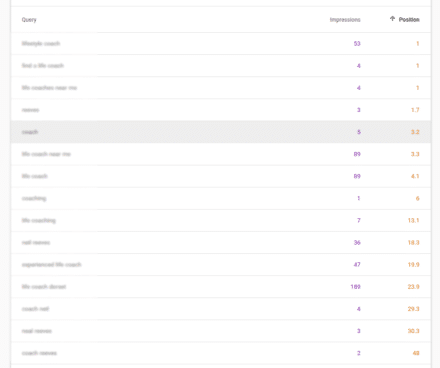The width and height of the screenshot is (440, 368).
Task: Click impressions value 47 for experienced life coach
Action: click(357, 265)
